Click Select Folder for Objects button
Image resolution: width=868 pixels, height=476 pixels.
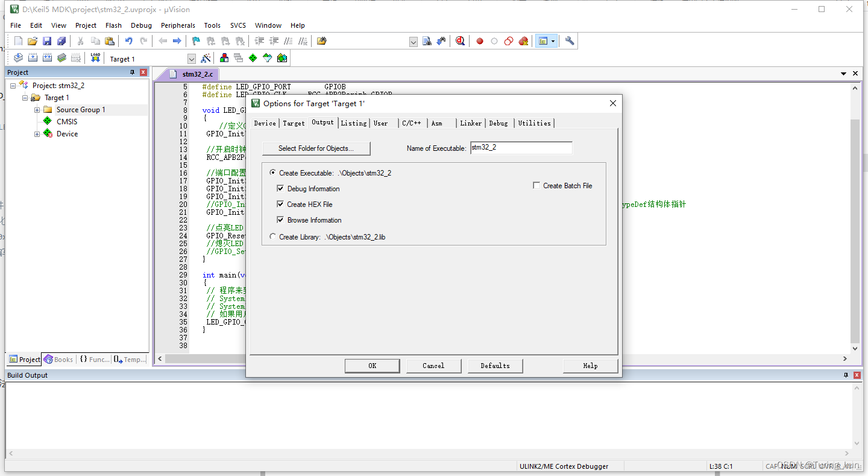316,148
